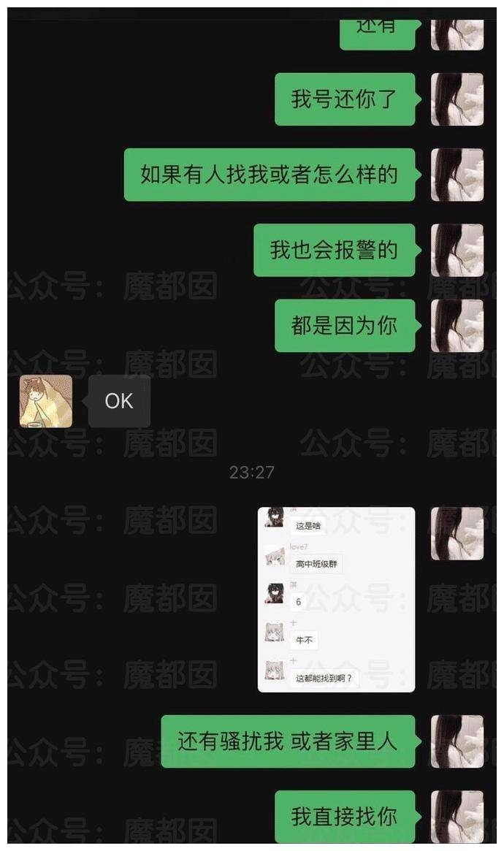Viewport: 504px width, 851px height.
Task: Tap the avatar beside 还有骚扰我 或者家里人
Action: [x=457, y=741]
